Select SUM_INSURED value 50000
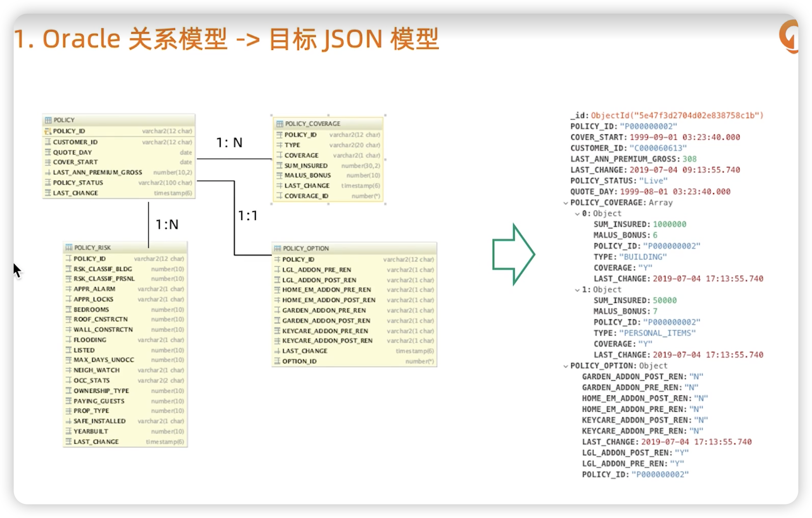Viewport: 812px width, 518px height. pos(665,300)
